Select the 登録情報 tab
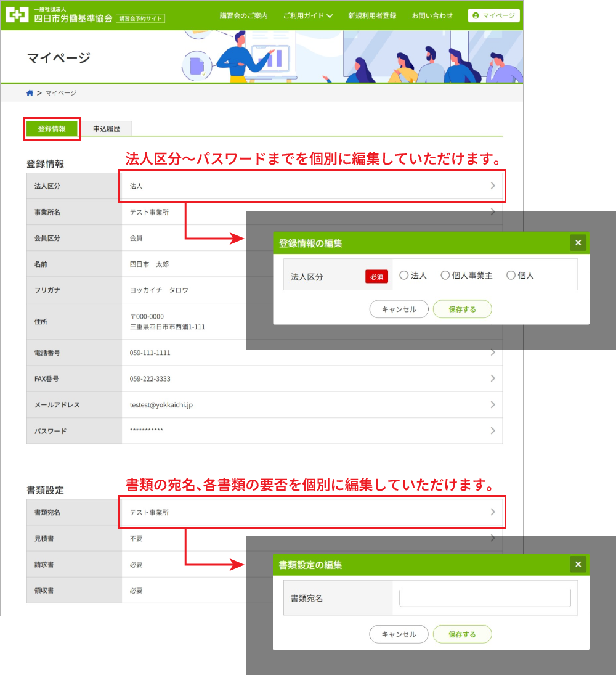Image resolution: width=616 pixels, height=675 pixels. [x=52, y=129]
